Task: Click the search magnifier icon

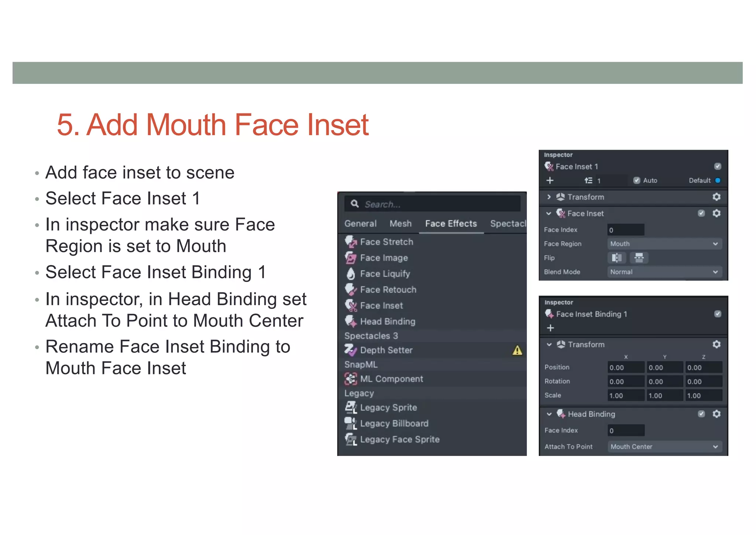Action: (x=355, y=204)
